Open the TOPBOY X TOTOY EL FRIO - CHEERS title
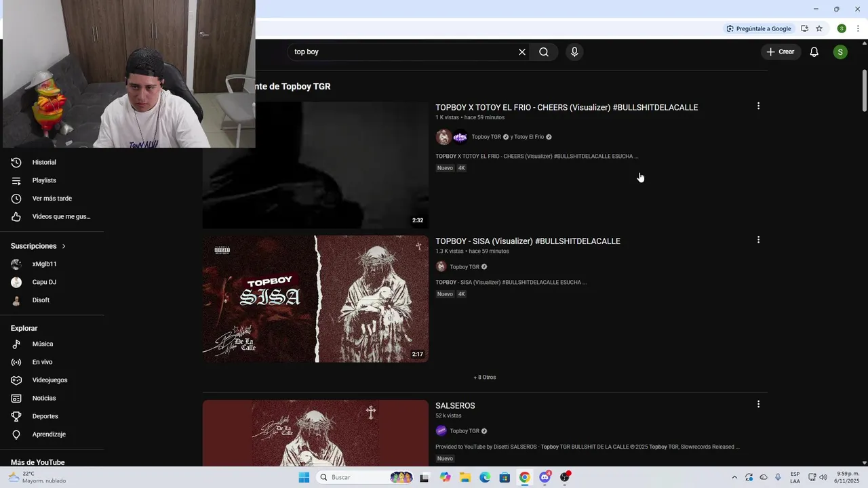The height and width of the screenshot is (488, 868). [567, 107]
